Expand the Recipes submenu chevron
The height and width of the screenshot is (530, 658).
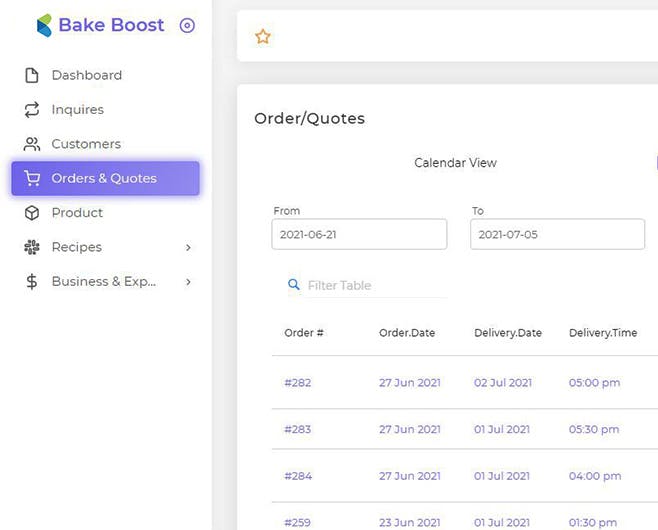pos(188,248)
